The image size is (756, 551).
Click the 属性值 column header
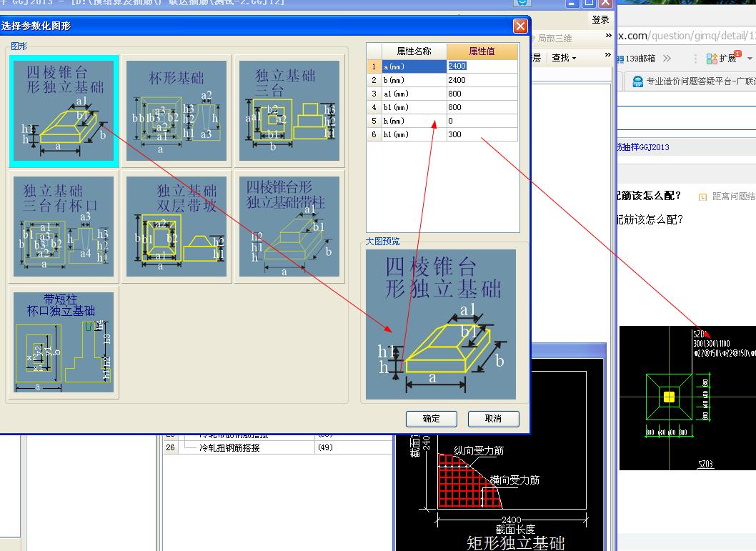click(482, 51)
